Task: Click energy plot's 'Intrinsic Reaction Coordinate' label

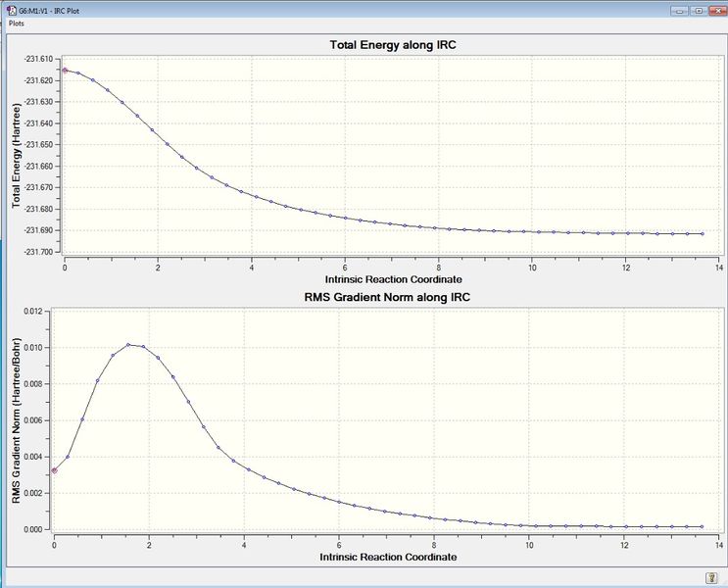Action: (393, 279)
